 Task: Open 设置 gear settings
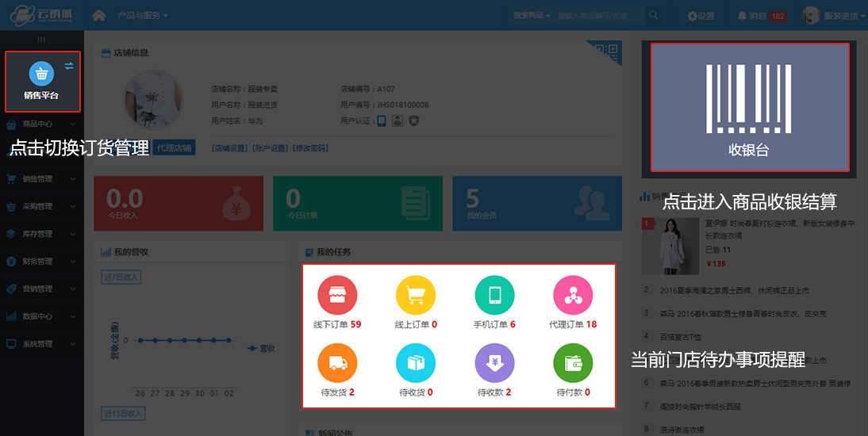pos(701,16)
